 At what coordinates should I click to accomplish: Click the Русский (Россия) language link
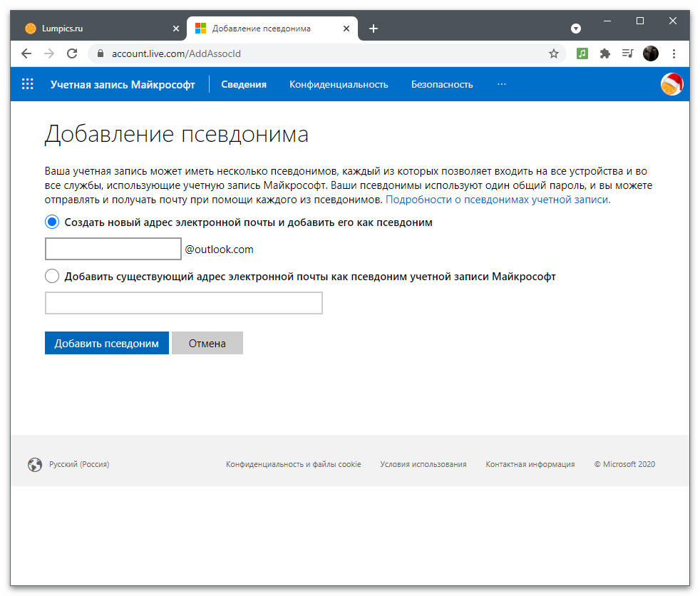[x=79, y=464]
